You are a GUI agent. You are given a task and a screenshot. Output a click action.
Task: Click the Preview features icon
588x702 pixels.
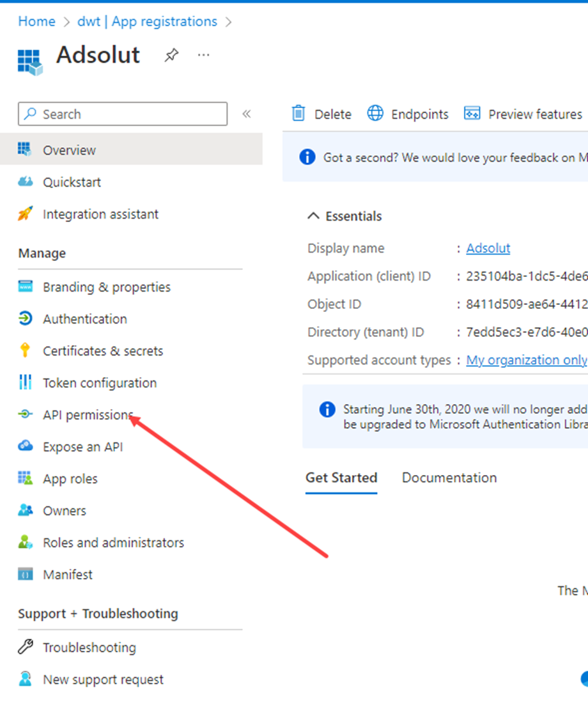tap(472, 114)
